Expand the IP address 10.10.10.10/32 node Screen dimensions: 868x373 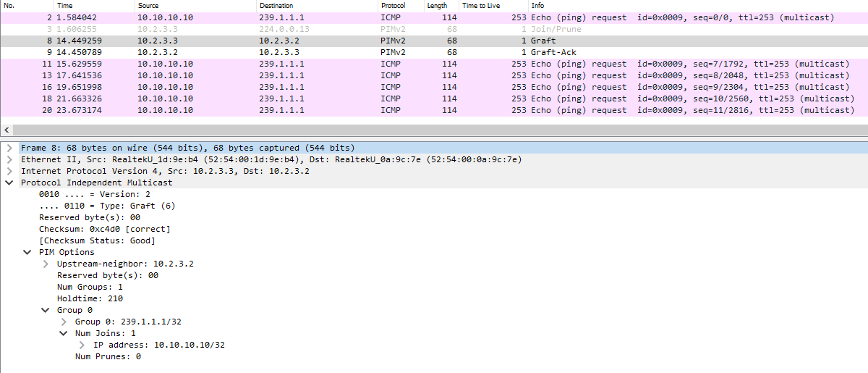(82, 345)
